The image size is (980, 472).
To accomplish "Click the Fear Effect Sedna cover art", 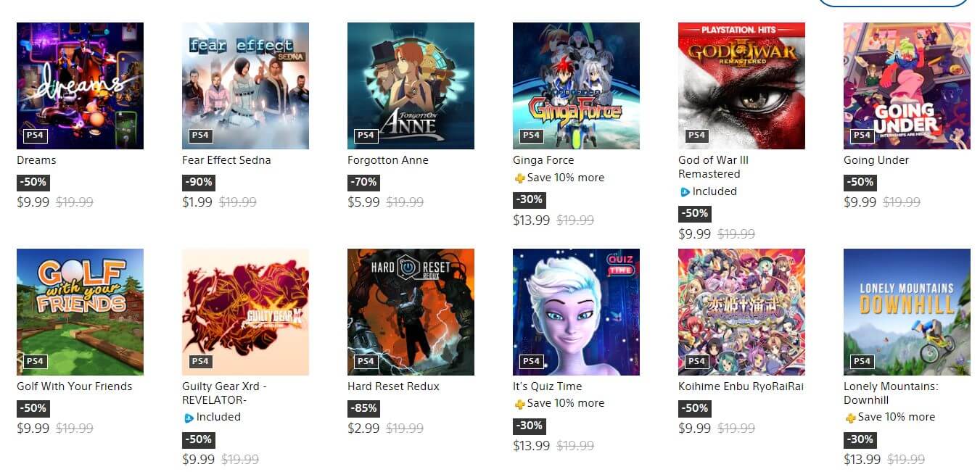I will click(x=245, y=86).
